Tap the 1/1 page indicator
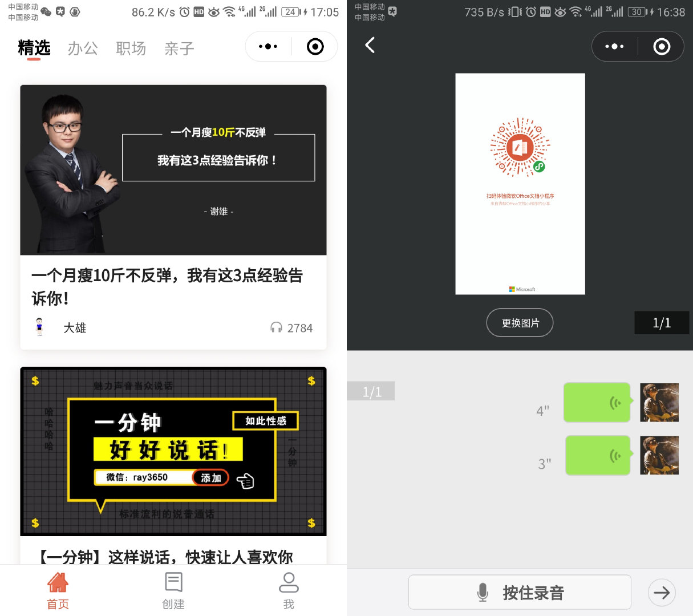The image size is (693, 616). [662, 323]
